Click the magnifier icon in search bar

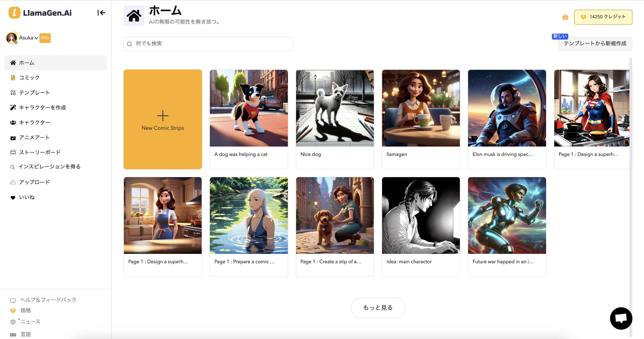(x=129, y=44)
